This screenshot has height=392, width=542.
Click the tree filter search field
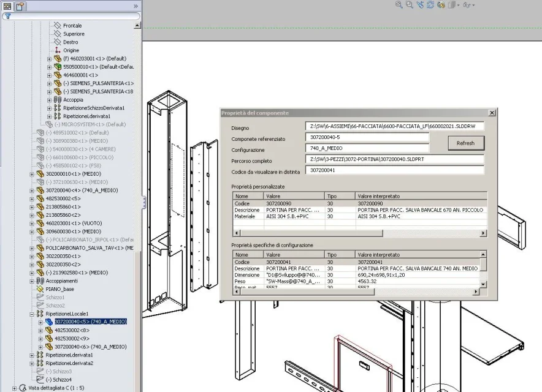coord(71,16)
